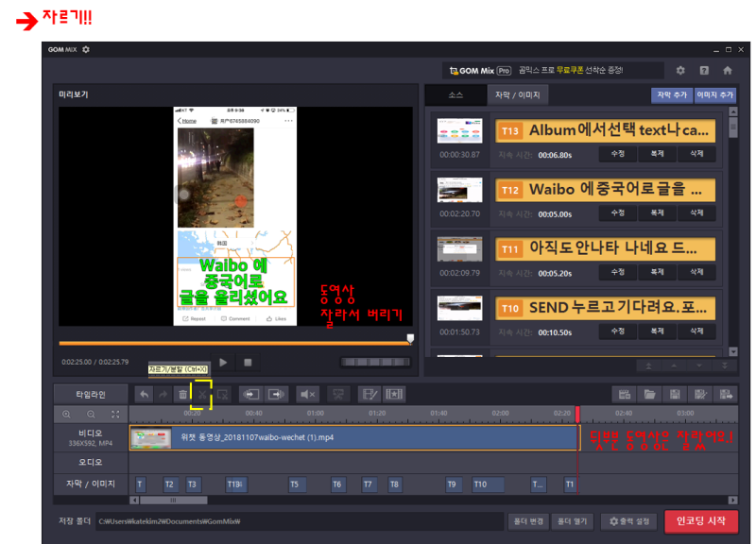Click the save project floppy icon

675,395
